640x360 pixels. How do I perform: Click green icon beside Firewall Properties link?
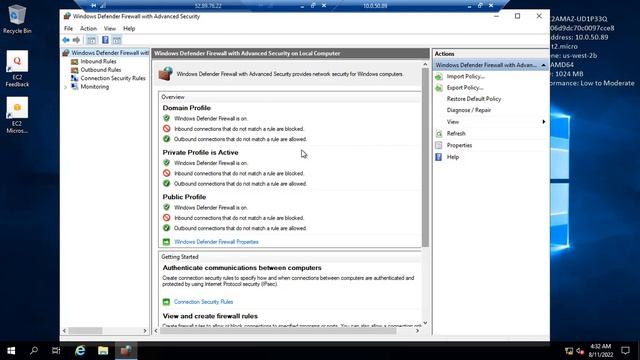pos(166,242)
